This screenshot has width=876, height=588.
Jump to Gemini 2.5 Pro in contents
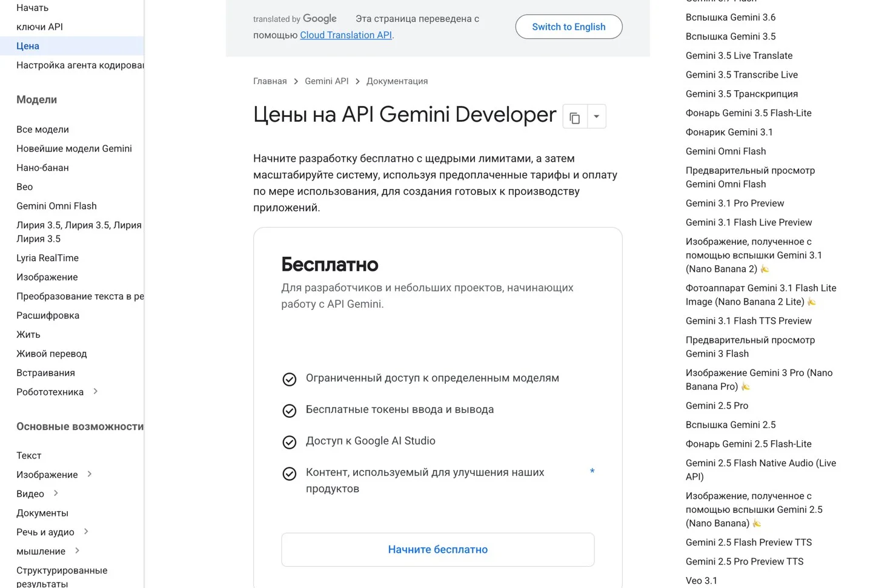pyautogui.click(x=717, y=406)
